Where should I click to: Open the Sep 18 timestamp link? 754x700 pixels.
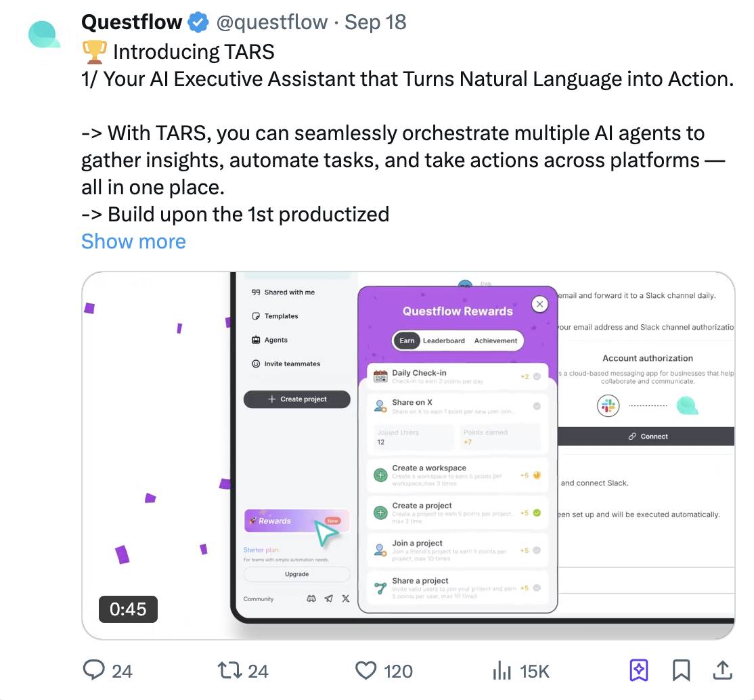coord(375,22)
